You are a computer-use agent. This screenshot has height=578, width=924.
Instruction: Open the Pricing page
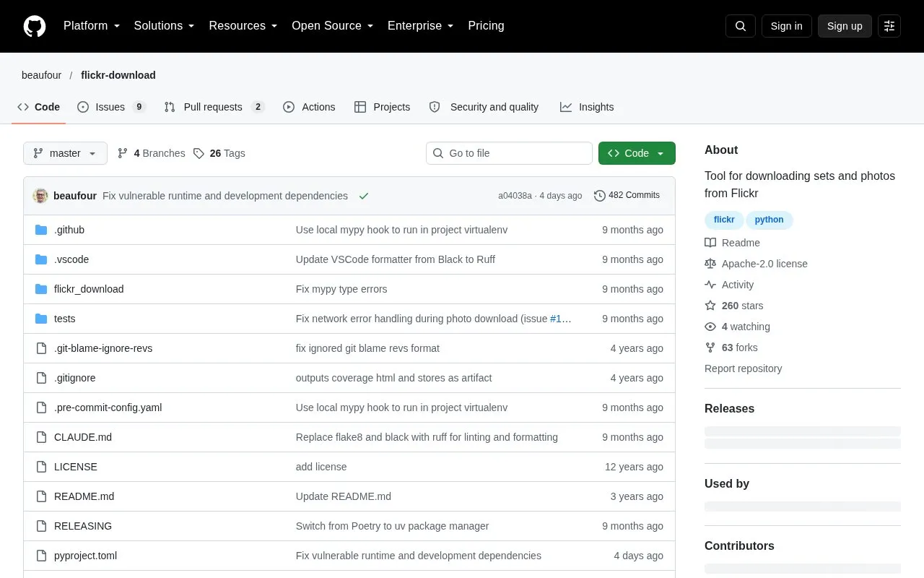[486, 26]
